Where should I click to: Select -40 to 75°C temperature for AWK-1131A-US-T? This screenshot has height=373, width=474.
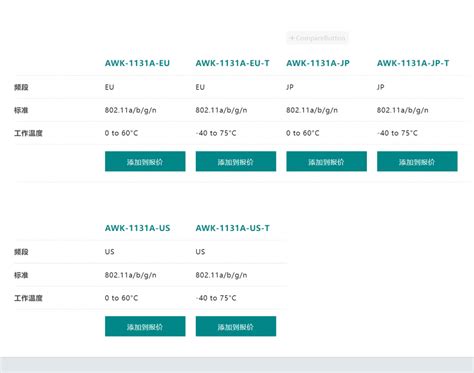(216, 298)
